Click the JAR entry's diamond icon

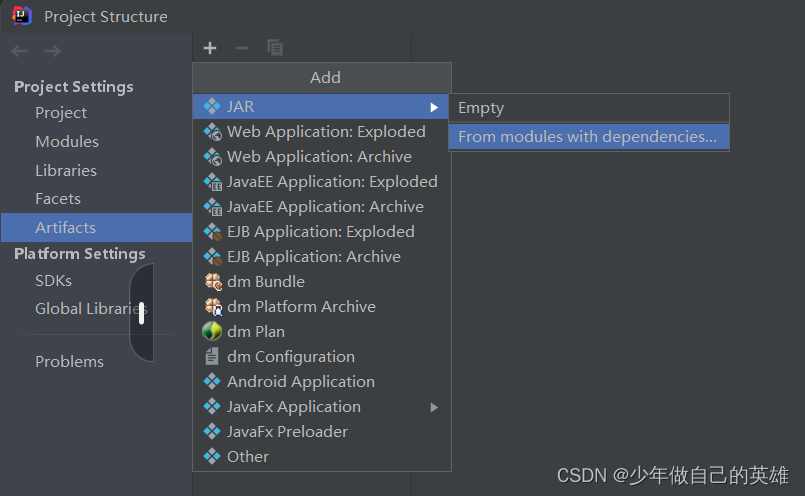pos(212,106)
